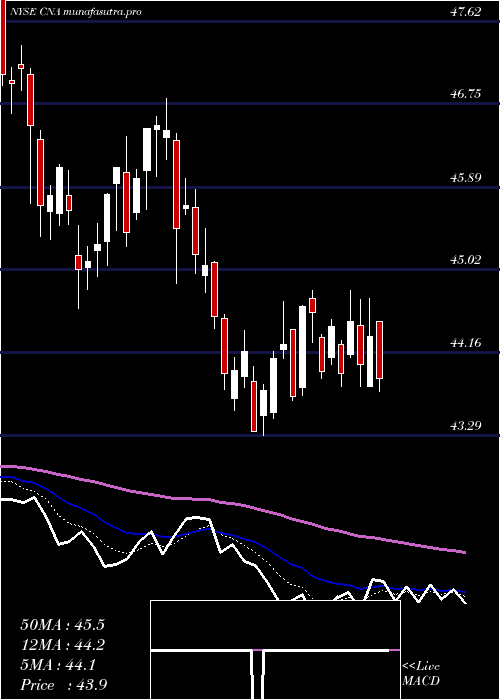Screen dimensions: 500x700
Task: Click the 5MA : 44.1 readout
Action: [58, 666]
